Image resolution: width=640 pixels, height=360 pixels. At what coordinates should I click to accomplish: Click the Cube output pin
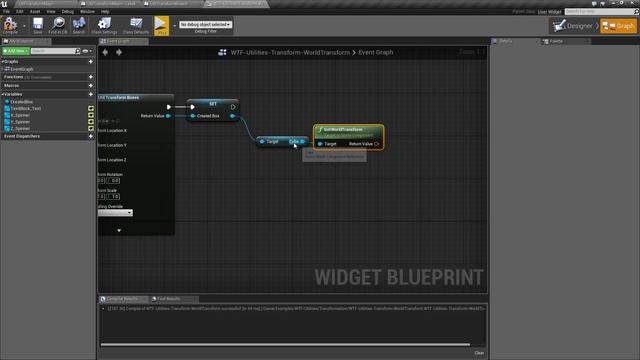[x=302, y=142]
